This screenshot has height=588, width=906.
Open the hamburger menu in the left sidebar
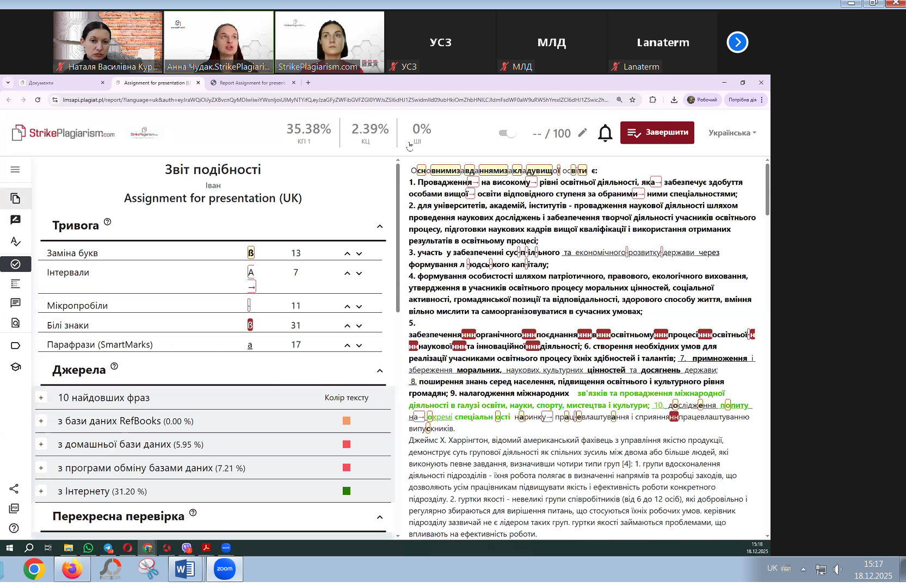pyautogui.click(x=15, y=170)
